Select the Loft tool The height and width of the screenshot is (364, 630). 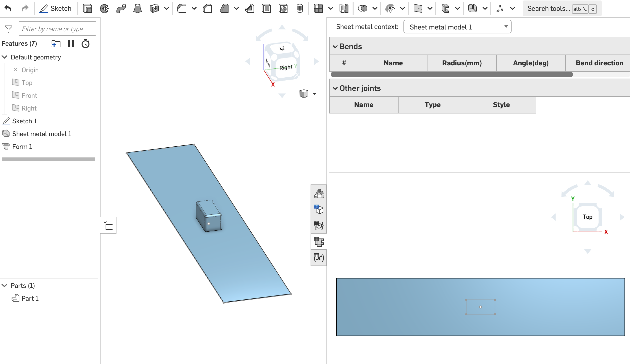[x=138, y=9]
